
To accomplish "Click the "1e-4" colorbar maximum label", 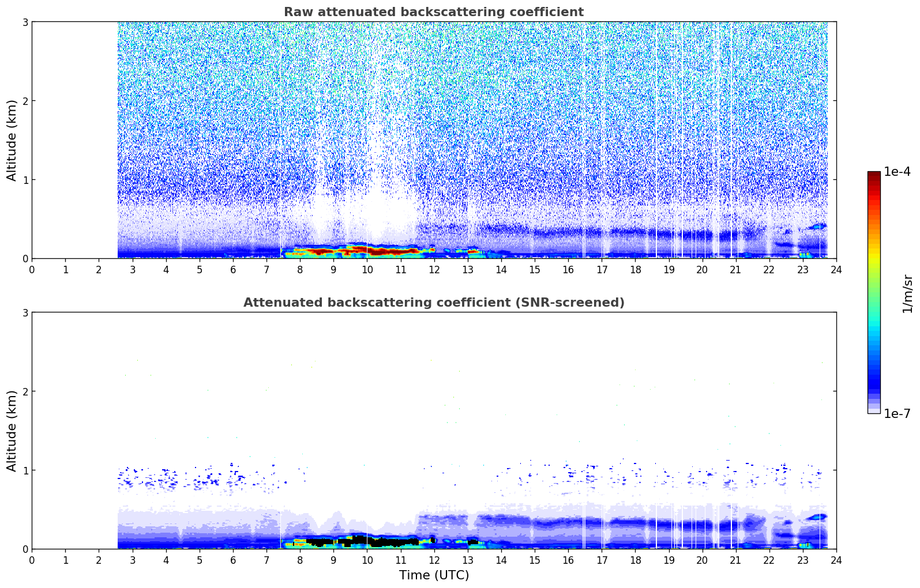I will (x=897, y=172).
